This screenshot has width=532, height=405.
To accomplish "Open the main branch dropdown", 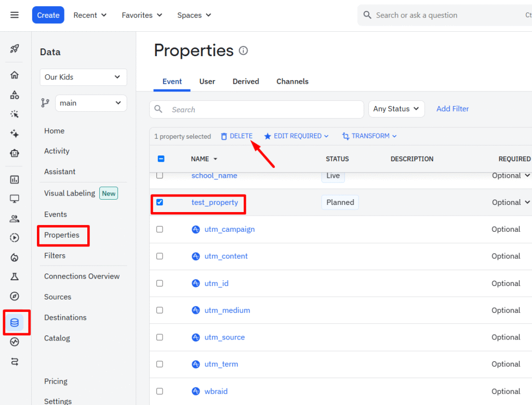I will 90,103.
